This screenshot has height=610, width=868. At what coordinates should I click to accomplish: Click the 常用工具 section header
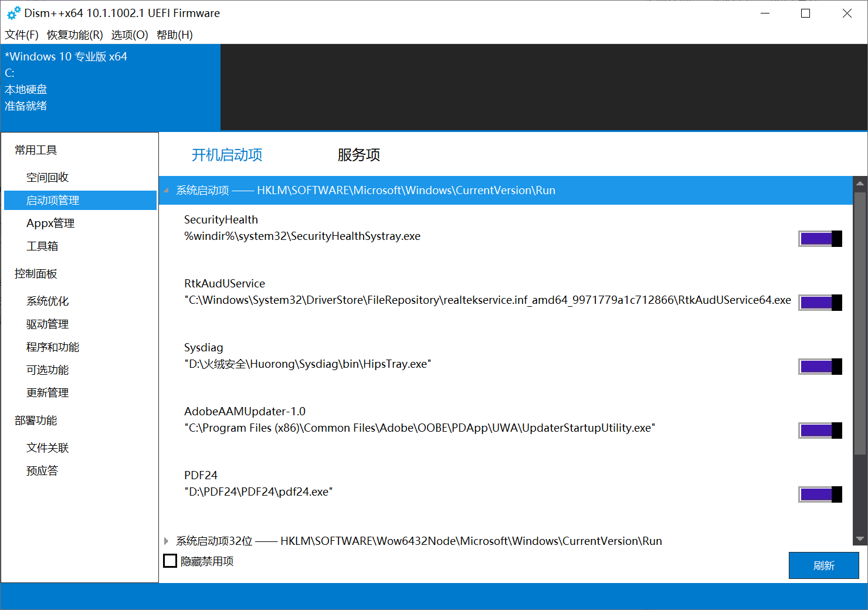pyautogui.click(x=36, y=150)
